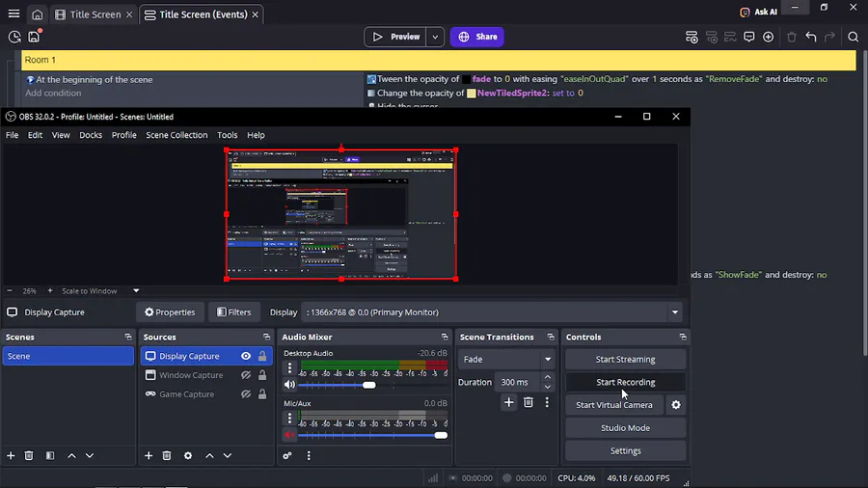The height and width of the screenshot is (488, 868).
Task: Toggle Window Capture lock
Action: click(x=262, y=375)
